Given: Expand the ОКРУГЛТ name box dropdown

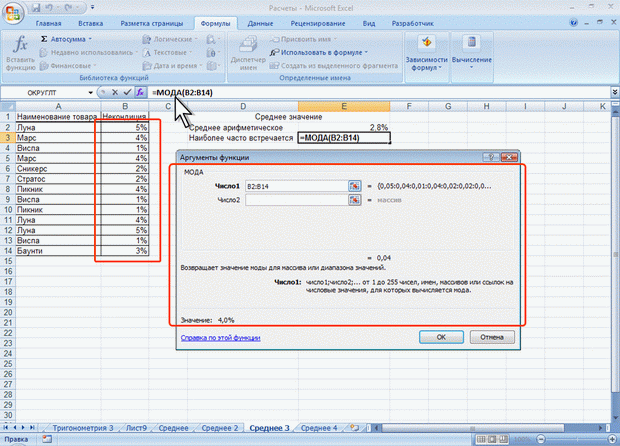Looking at the screenshot, I should (x=92, y=91).
